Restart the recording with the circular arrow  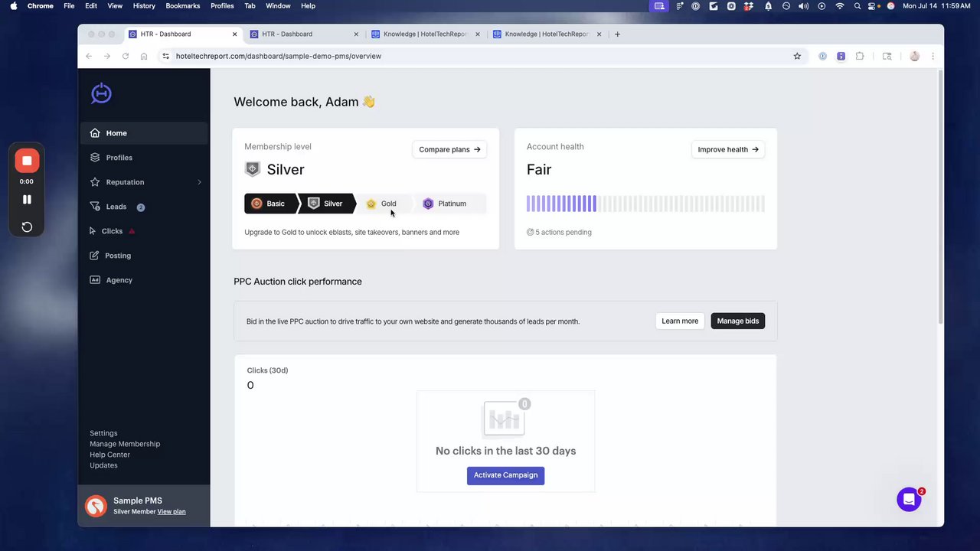pos(27,227)
